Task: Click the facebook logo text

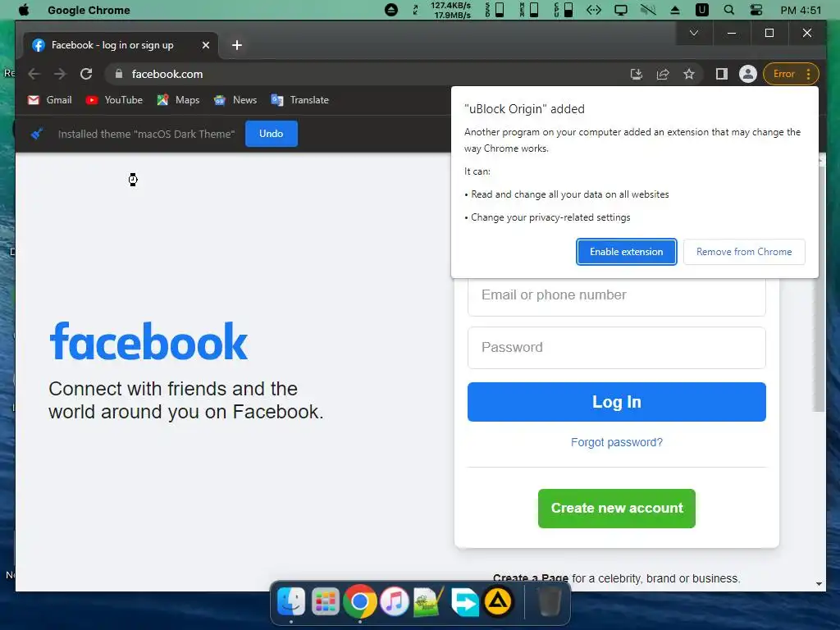Action: 148,340
